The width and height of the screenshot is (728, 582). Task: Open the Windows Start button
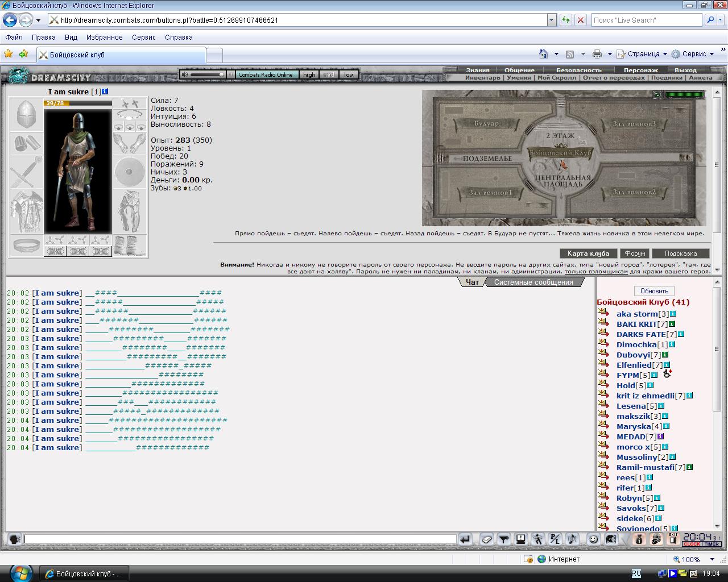click(20, 573)
